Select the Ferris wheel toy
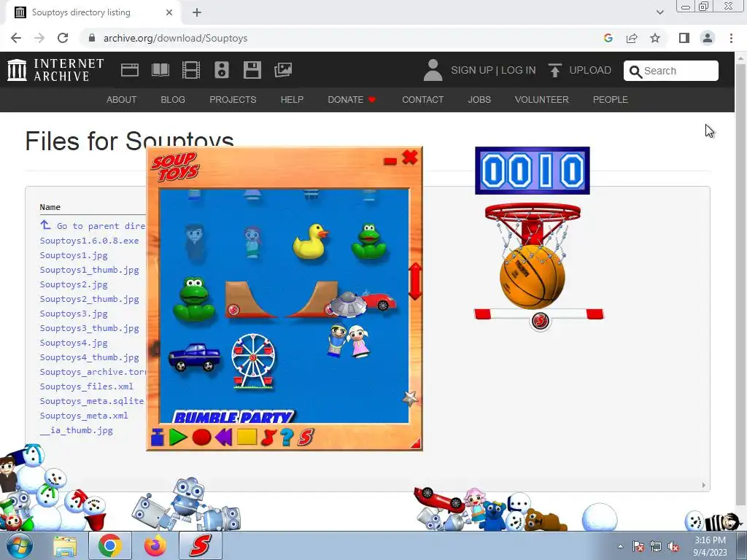Image resolution: width=747 pixels, height=560 pixels. (x=253, y=362)
